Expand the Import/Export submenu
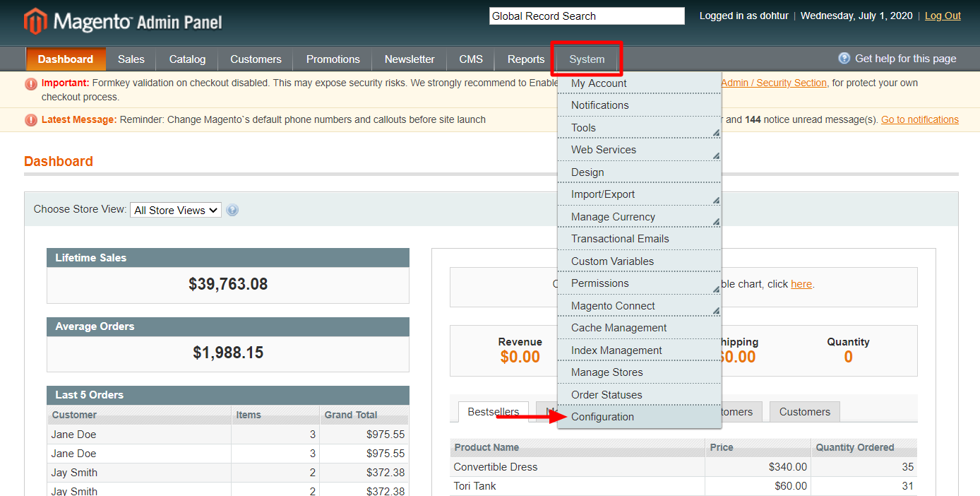The width and height of the screenshot is (980, 496). click(x=639, y=194)
